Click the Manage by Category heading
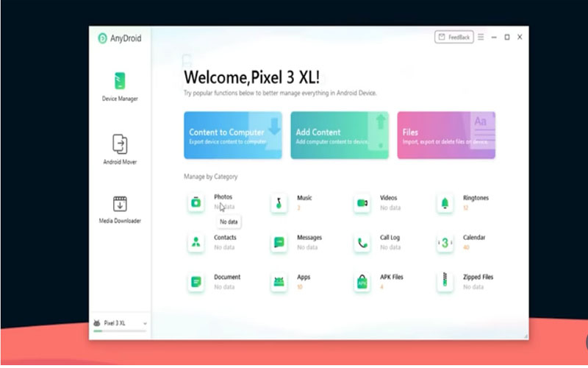Image resolution: width=588 pixels, height=368 pixels. point(211,177)
